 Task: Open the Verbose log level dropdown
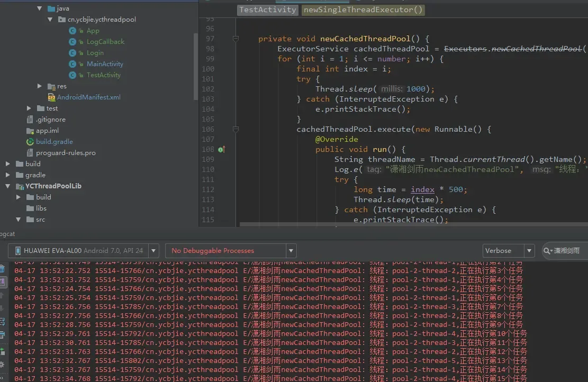click(508, 251)
